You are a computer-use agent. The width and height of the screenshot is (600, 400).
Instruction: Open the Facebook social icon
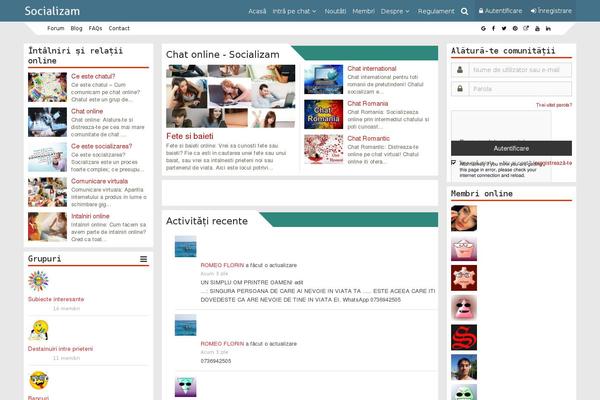[x=494, y=28]
